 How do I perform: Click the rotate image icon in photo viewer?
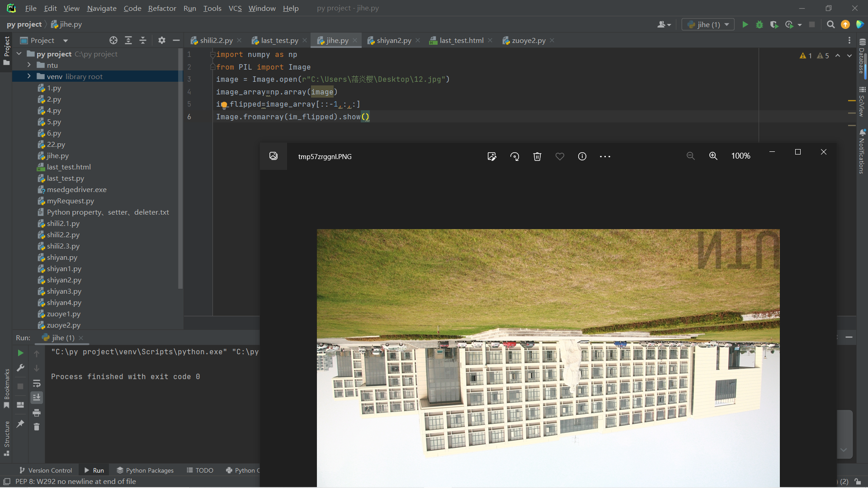click(x=514, y=156)
